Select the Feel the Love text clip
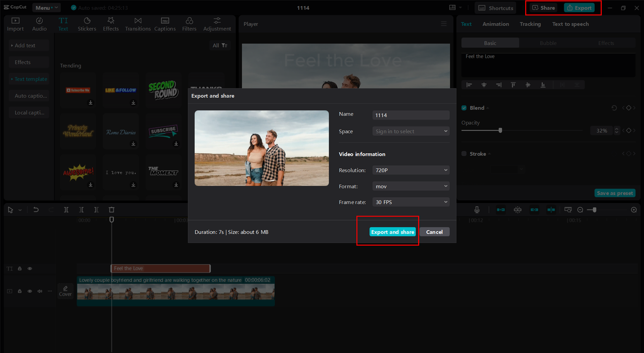The image size is (644, 353). 160,269
